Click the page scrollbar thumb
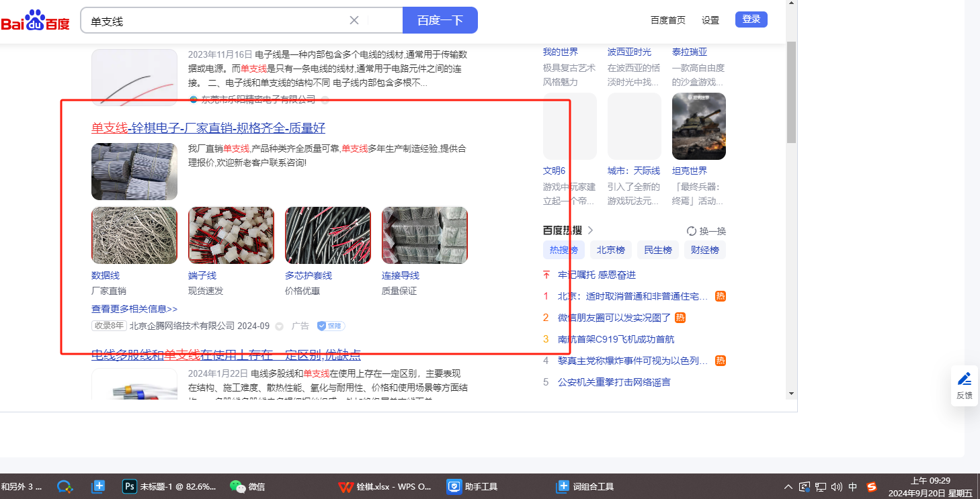Viewport: 980px width, 499px height. coord(791,91)
